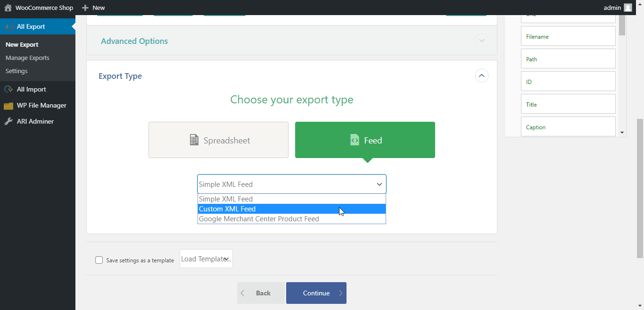This screenshot has width=644, height=310.
Task: Select the Filename field in list
Action: (568, 36)
